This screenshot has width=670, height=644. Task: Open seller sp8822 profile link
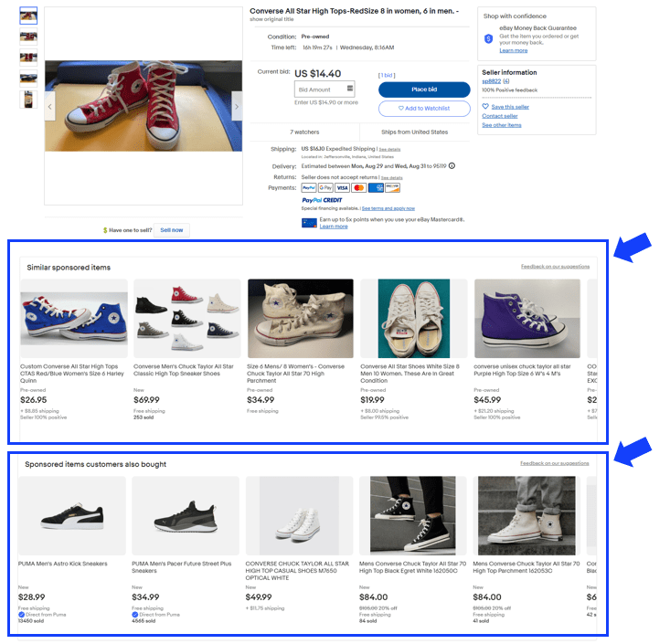tap(492, 81)
